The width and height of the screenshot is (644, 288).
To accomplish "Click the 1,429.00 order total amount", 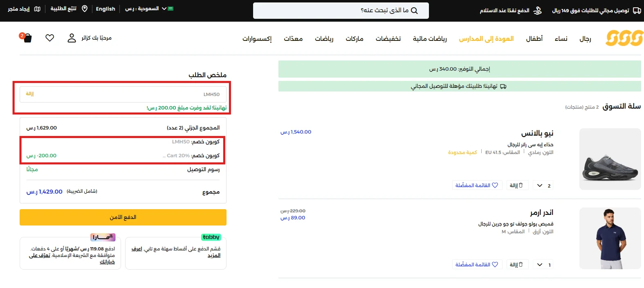I will pyautogui.click(x=45, y=192).
